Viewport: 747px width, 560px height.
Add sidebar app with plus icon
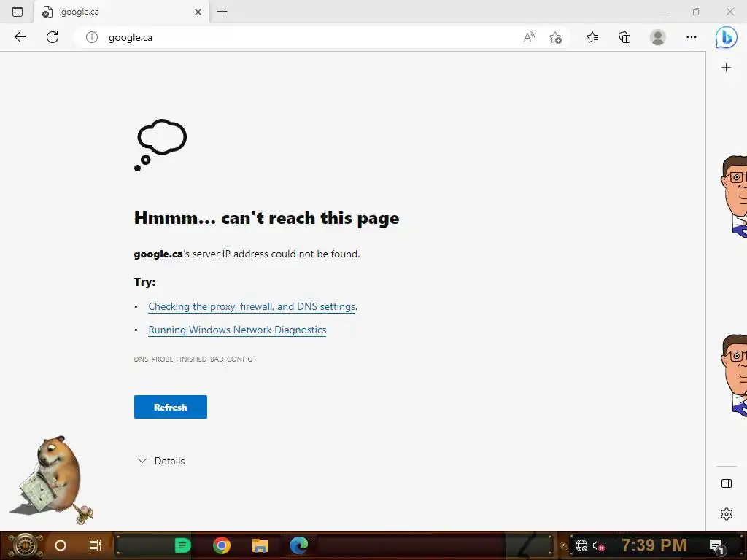pos(726,68)
